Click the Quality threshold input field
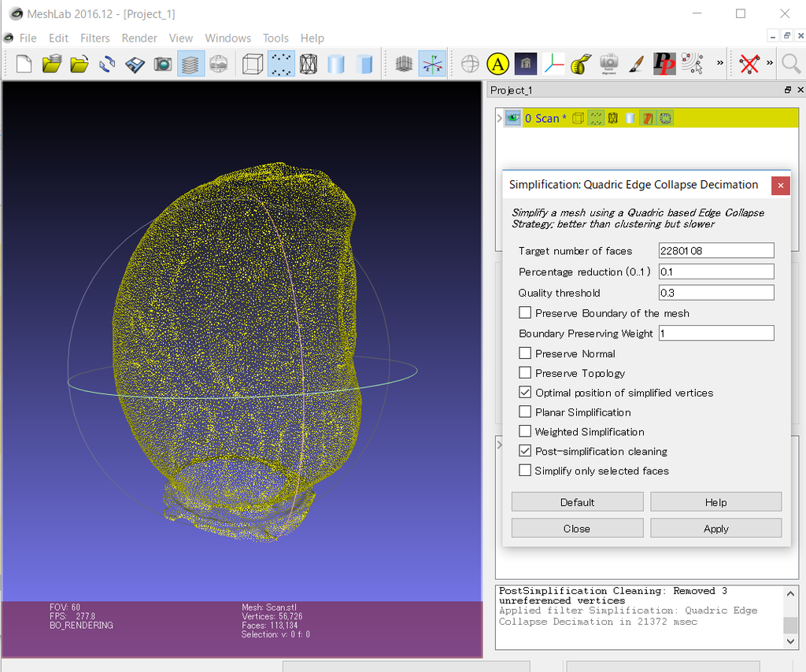Image resolution: width=806 pixels, height=672 pixels. point(716,293)
